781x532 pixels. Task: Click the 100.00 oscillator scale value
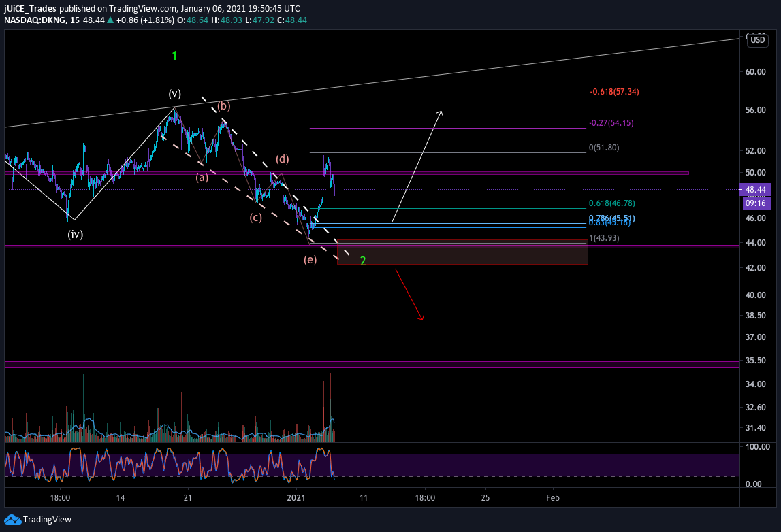[x=757, y=447]
